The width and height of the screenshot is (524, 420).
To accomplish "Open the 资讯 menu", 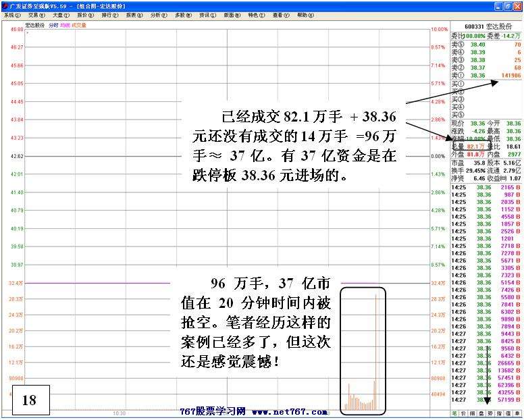I will (208, 15).
